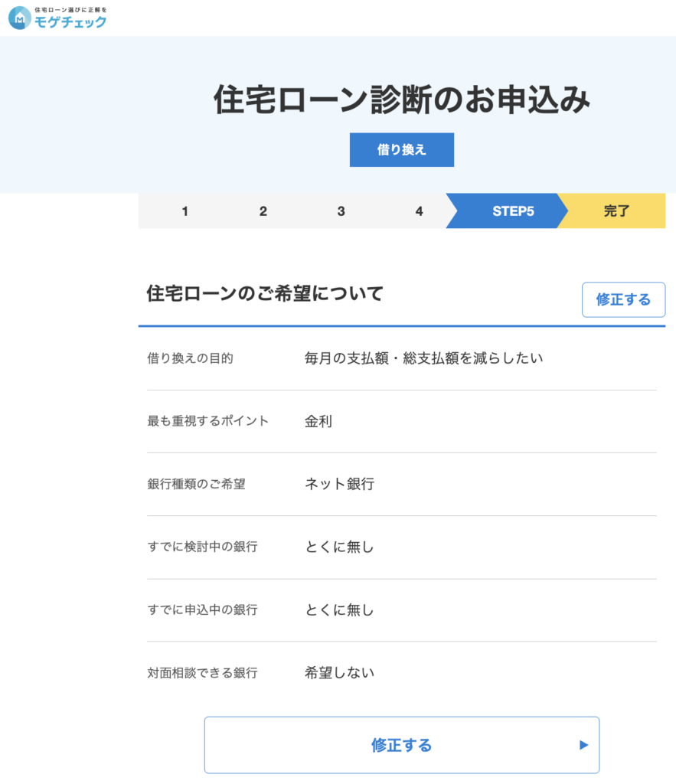
Task: Select step 4 in progress bar
Action: click(x=419, y=211)
